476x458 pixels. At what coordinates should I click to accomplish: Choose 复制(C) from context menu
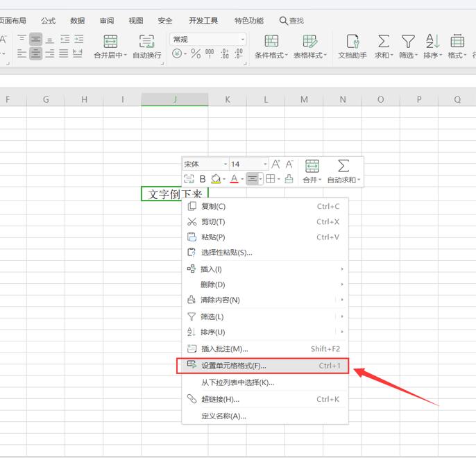pos(265,206)
